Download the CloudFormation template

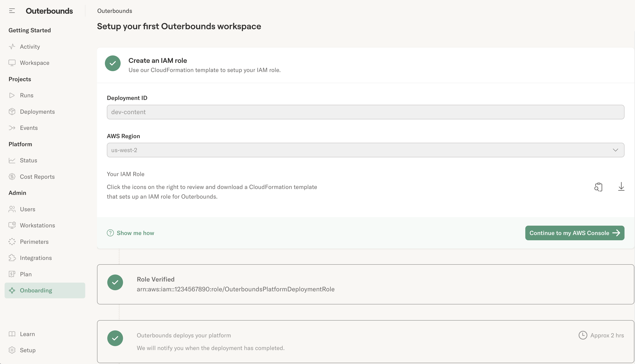point(621,187)
